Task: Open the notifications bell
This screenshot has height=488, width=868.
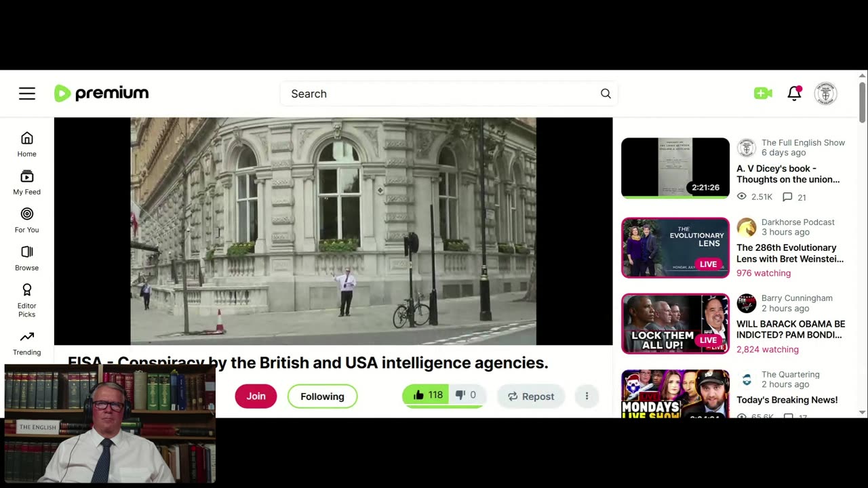Action: 794,94
